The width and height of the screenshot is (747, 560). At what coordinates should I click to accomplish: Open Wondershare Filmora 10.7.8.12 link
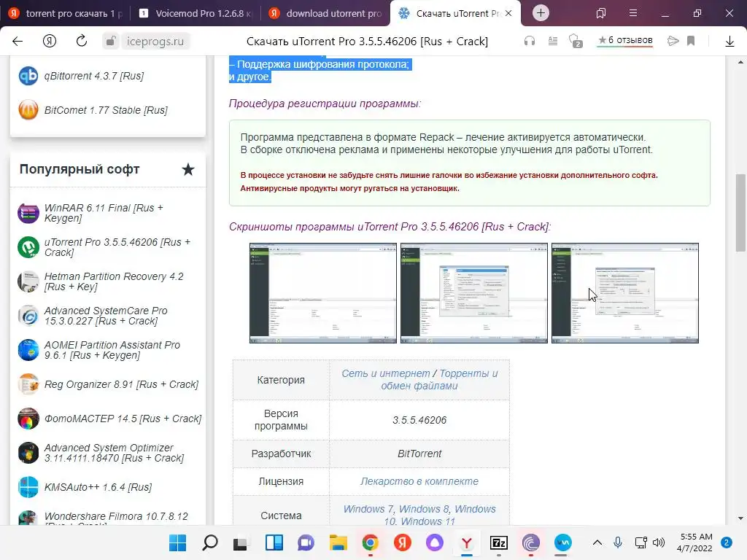tap(116, 518)
